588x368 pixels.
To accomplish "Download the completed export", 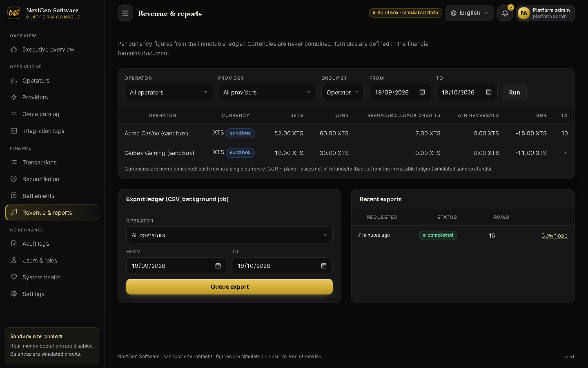I will pos(555,236).
